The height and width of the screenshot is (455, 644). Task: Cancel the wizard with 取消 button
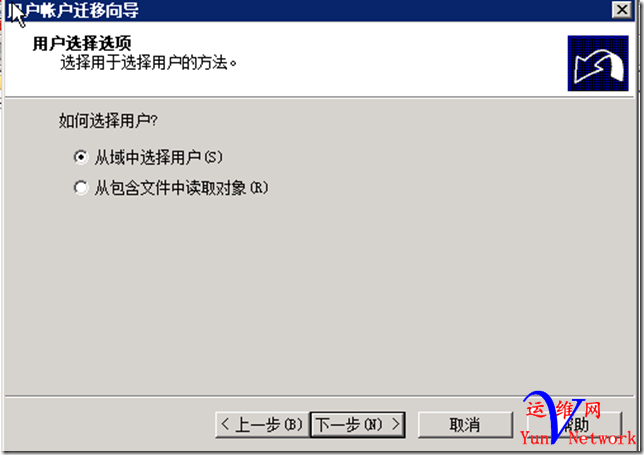tap(465, 425)
